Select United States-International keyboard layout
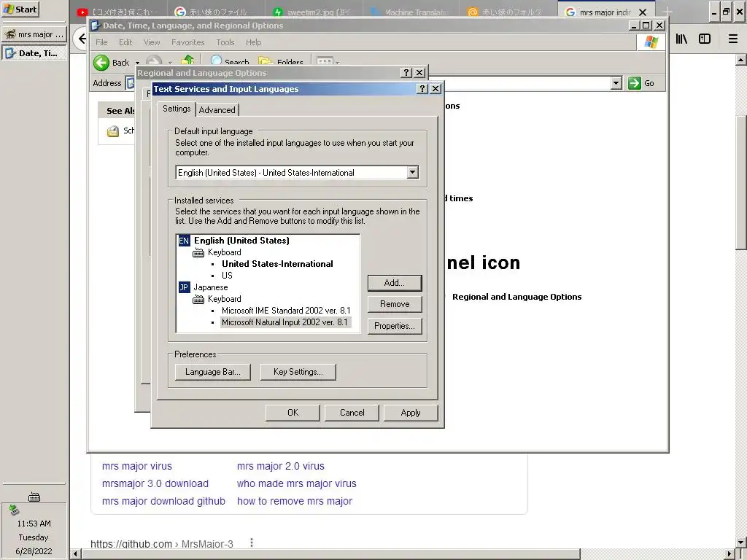747x560 pixels. pos(277,264)
